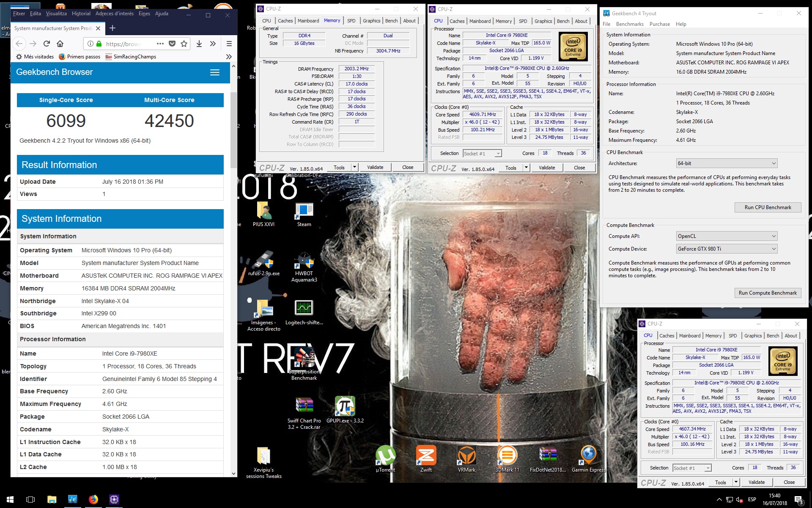Switch to SPD tab in memory CPU-Z window
Viewport: 812px width, 508px height.
pyautogui.click(x=351, y=21)
